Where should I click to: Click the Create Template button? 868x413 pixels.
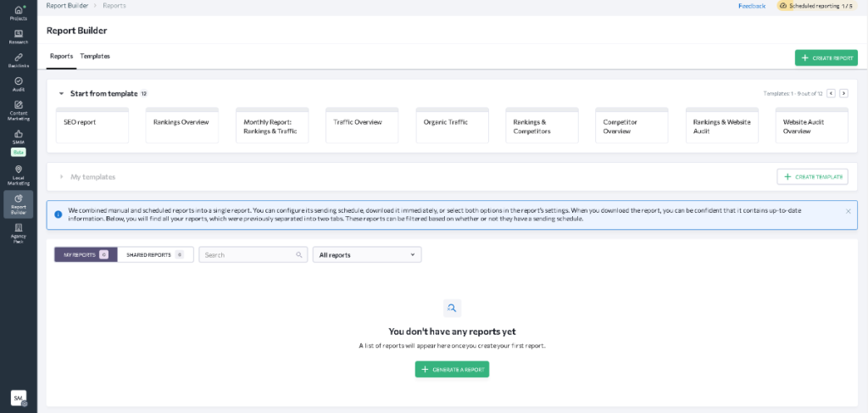coord(813,176)
